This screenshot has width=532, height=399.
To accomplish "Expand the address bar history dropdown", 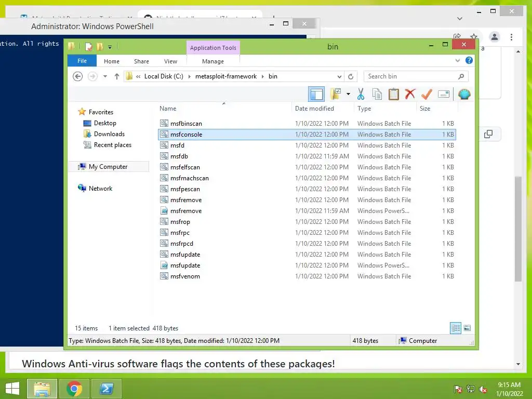I will [339, 76].
